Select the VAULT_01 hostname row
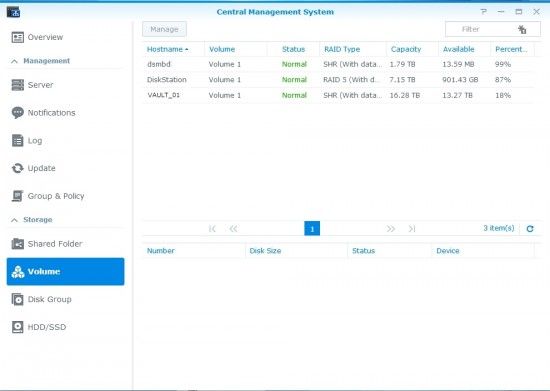The width and height of the screenshot is (550, 391). (338, 95)
